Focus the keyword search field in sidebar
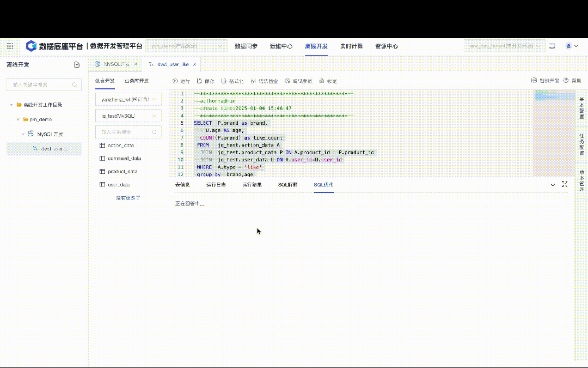This screenshot has height=368, width=588. pyautogui.click(x=44, y=85)
